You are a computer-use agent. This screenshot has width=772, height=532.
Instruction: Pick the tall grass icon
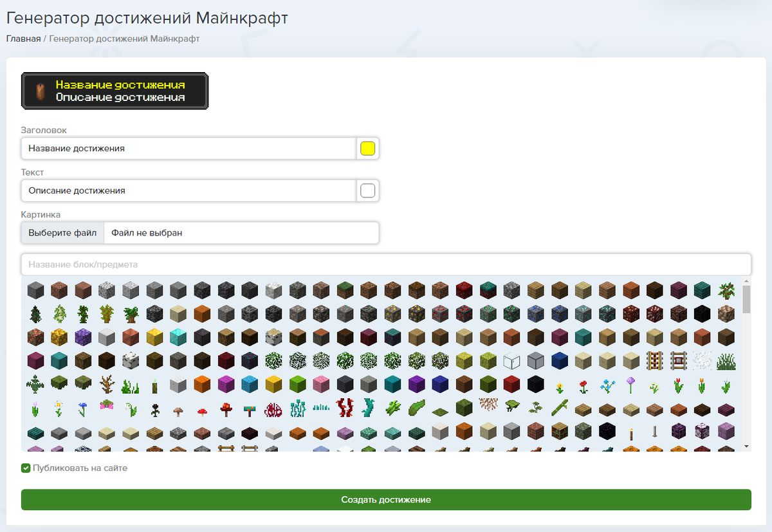click(x=726, y=362)
